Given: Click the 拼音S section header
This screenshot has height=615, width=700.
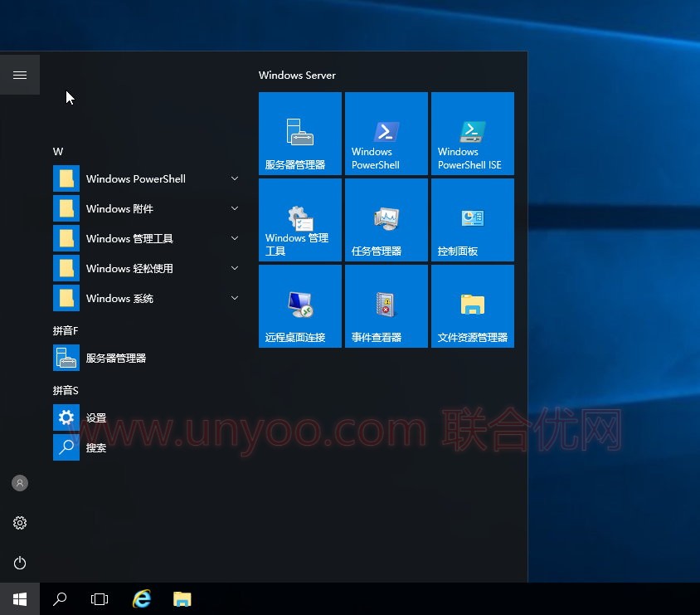Looking at the screenshot, I should (x=66, y=390).
